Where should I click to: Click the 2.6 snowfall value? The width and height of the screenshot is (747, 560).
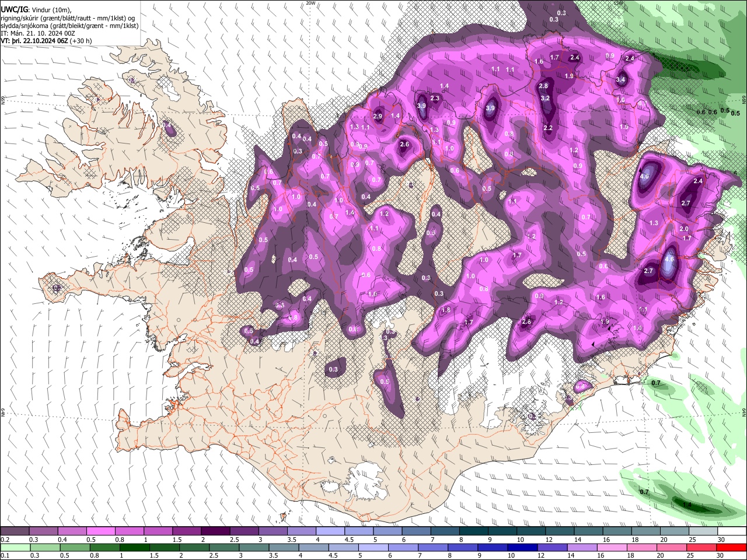point(404,145)
